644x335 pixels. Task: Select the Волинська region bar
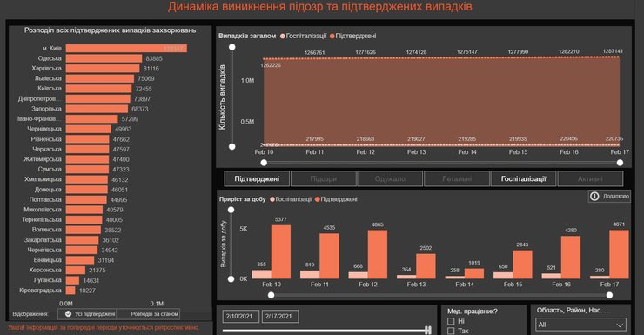[x=84, y=230]
